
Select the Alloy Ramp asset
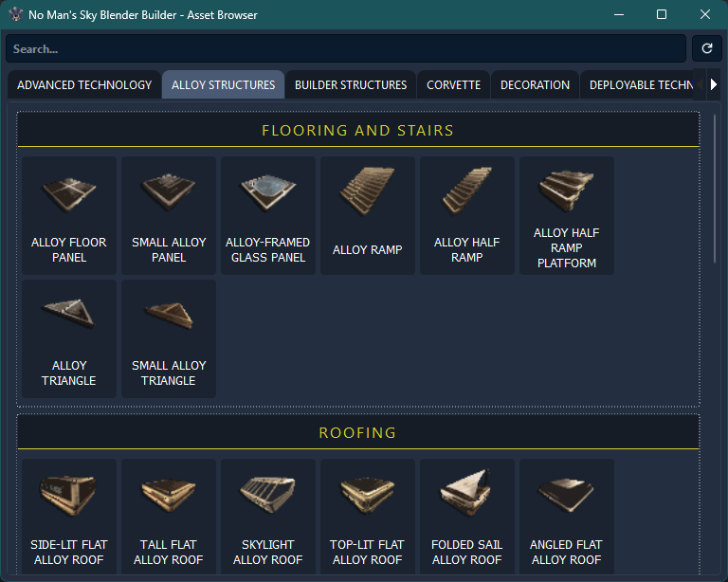pos(367,216)
